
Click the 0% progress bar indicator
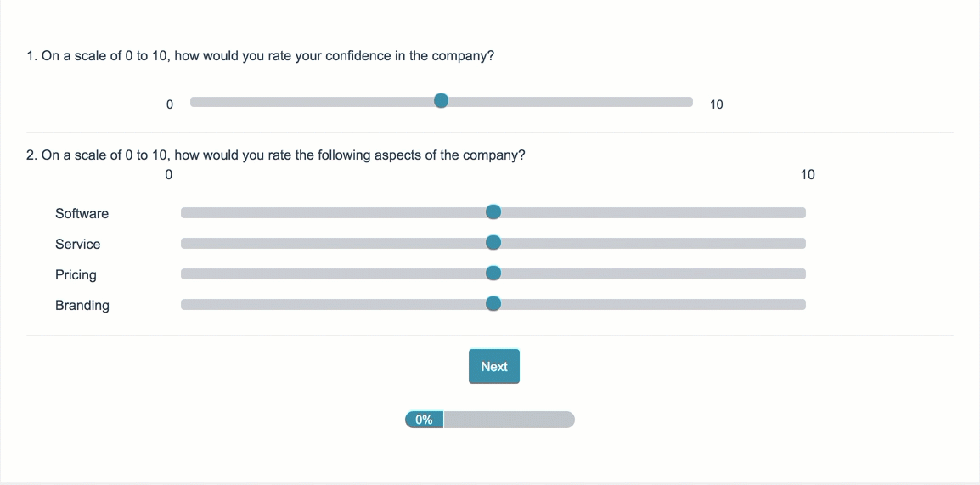point(425,420)
